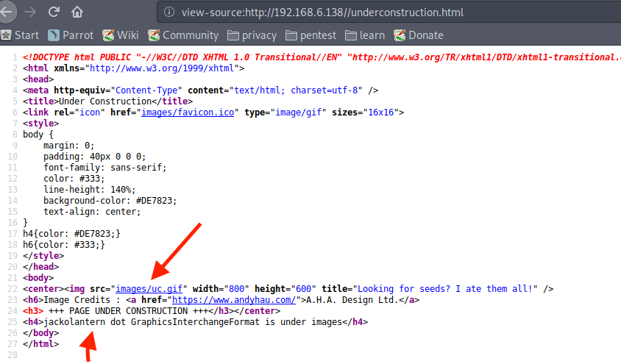
Task: Show site info via the address bar info icon
Action: tap(169, 13)
